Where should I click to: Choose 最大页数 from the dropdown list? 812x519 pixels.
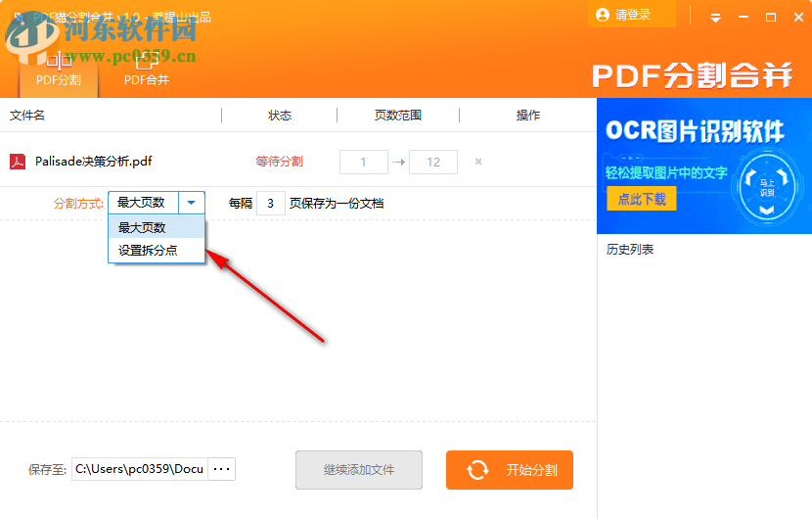[157, 227]
